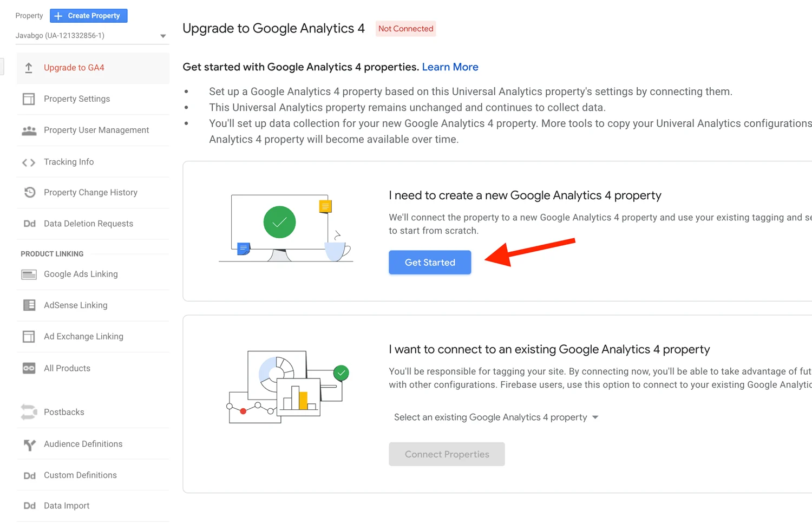Click the Create Property button
The width and height of the screenshot is (812, 523).
(89, 16)
